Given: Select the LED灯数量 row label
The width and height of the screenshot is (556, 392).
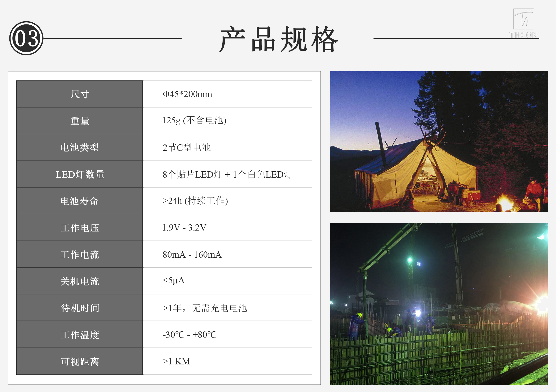Looking at the screenshot, I should pyautogui.click(x=80, y=174).
